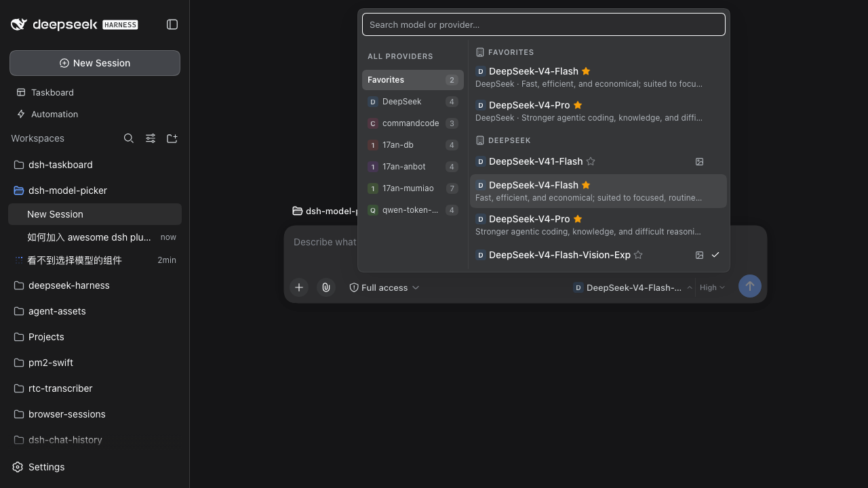Collapse the sidebar with the panel icon
The image size is (868, 488).
(172, 24)
